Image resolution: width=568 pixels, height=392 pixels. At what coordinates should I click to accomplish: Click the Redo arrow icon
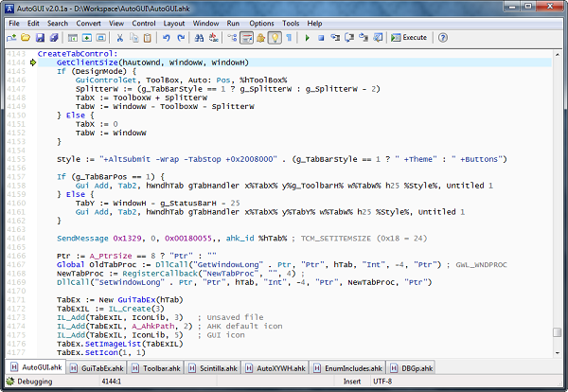coord(180,38)
